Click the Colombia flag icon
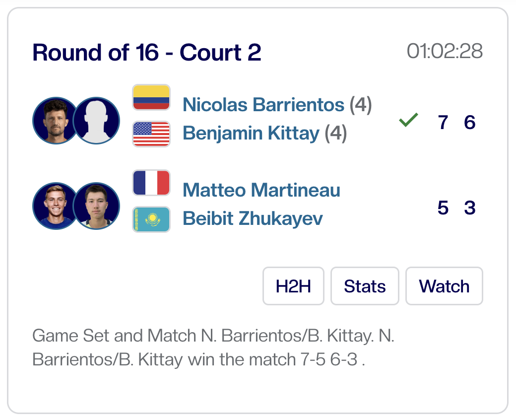Image resolution: width=516 pixels, height=420 pixels. point(151,97)
